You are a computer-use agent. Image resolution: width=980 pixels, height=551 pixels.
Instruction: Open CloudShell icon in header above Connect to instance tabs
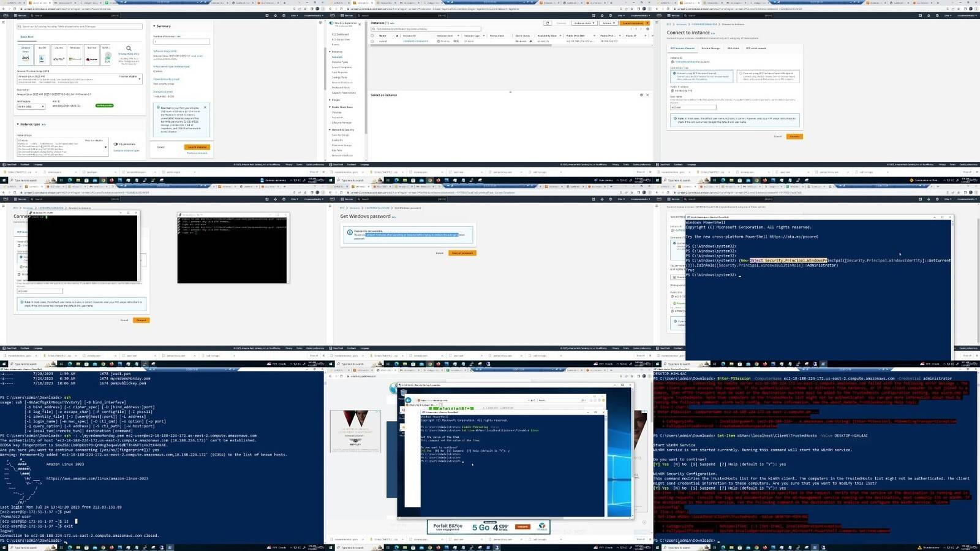pyautogui.click(x=919, y=15)
